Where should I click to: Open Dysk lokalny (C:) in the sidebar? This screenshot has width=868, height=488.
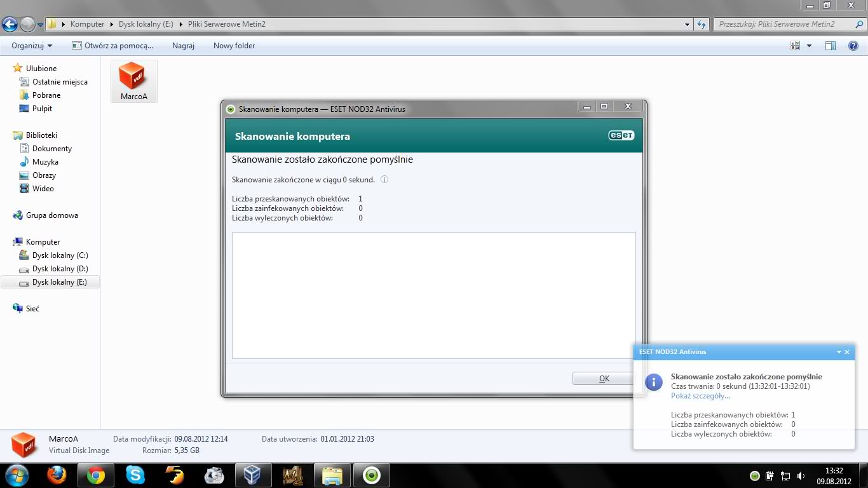[60, 255]
